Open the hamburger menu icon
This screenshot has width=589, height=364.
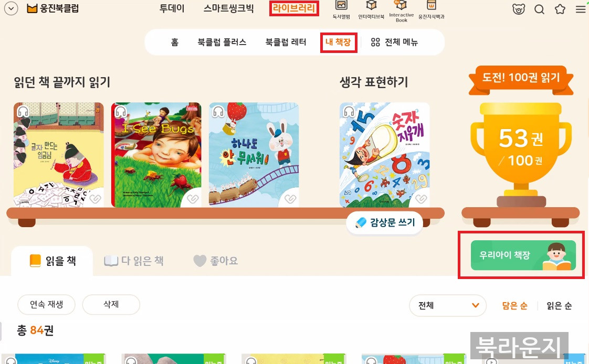point(581,9)
